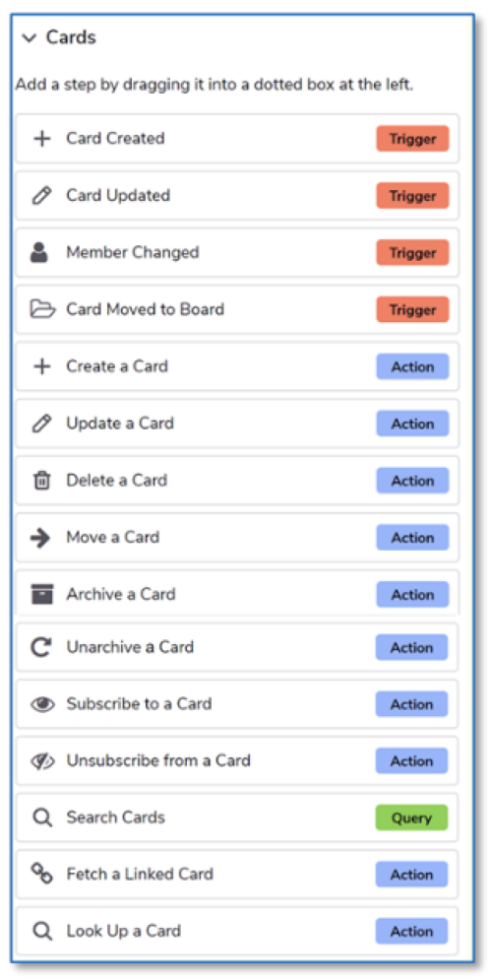Click the Trigger badge on Member Changed

pos(412,252)
